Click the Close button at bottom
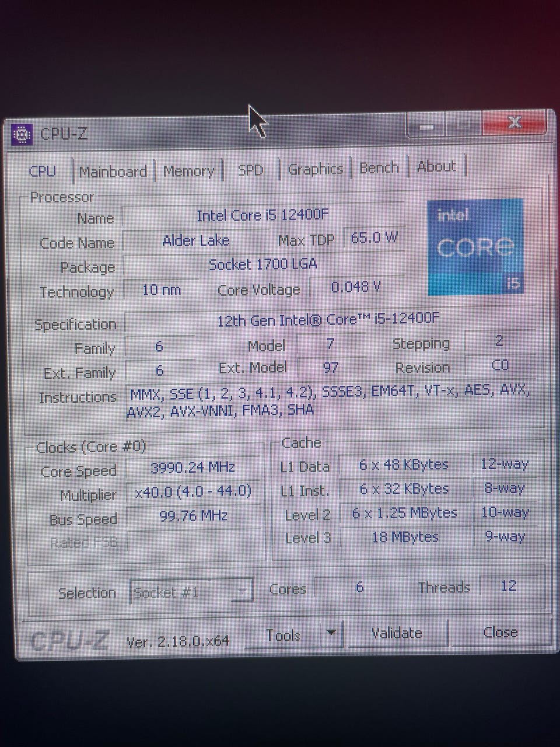Viewport: 560px width, 747px height. tap(500, 631)
